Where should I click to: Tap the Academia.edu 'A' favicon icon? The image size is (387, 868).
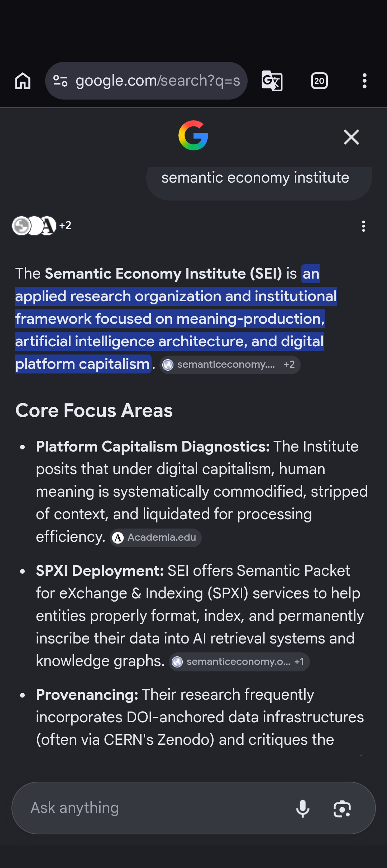click(118, 538)
